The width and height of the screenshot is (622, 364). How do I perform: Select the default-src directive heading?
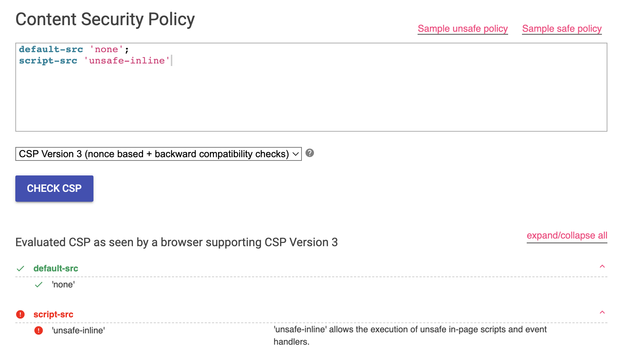click(x=56, y=269)
